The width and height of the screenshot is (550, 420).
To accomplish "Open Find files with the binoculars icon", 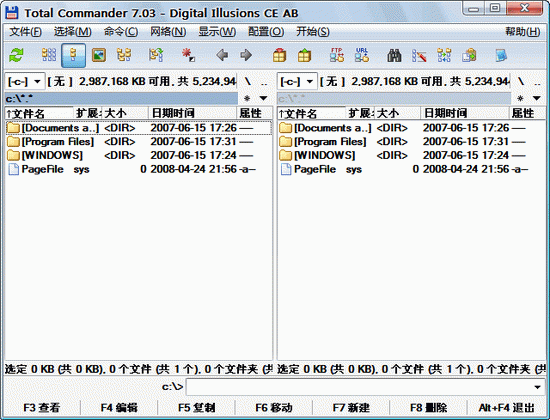I will [x=394, y=55].
